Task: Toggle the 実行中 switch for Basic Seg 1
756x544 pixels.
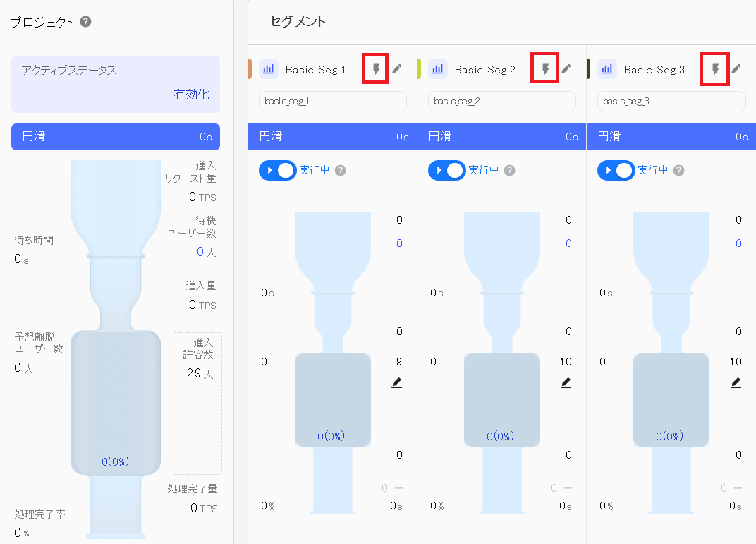Action: click(278, 170)
